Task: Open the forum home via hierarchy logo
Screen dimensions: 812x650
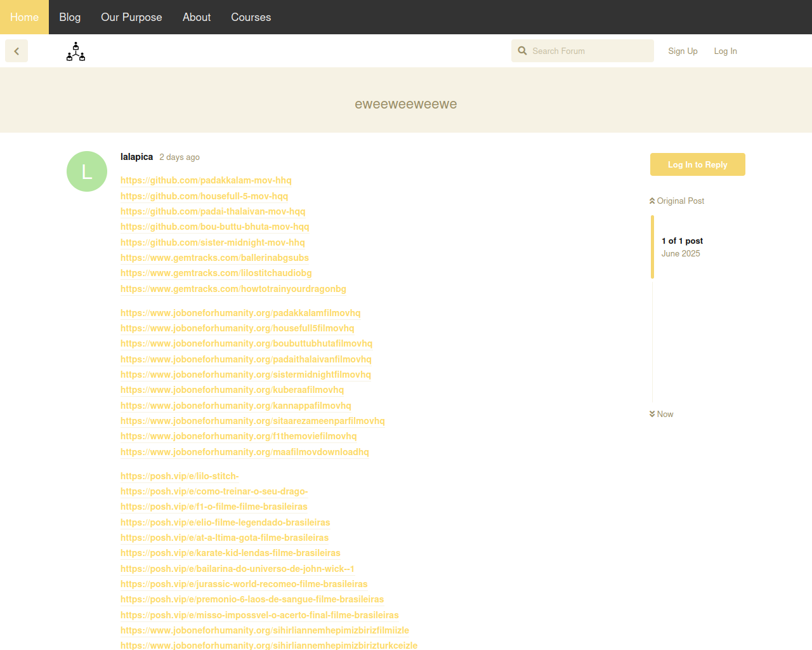Action: [x=75, y=51]
